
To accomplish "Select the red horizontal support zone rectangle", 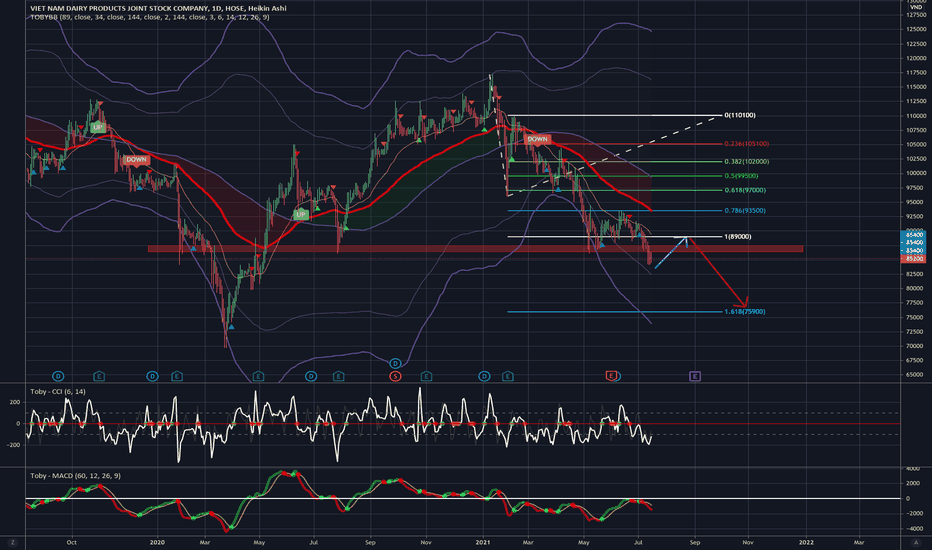I will [x=476, y=249].
